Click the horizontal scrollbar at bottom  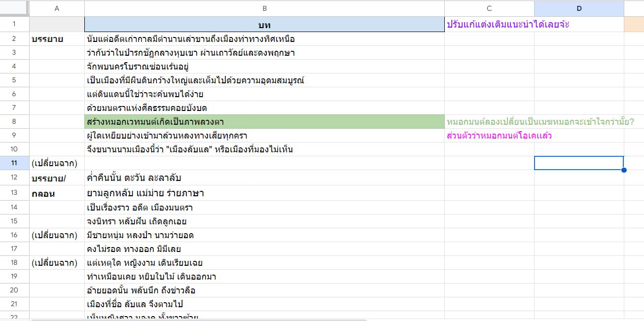197,320
